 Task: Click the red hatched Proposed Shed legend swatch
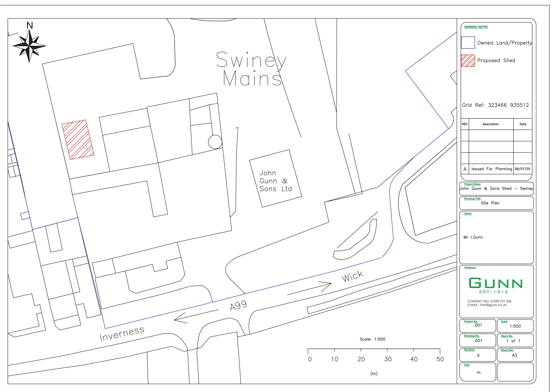[x=468, y=61]
